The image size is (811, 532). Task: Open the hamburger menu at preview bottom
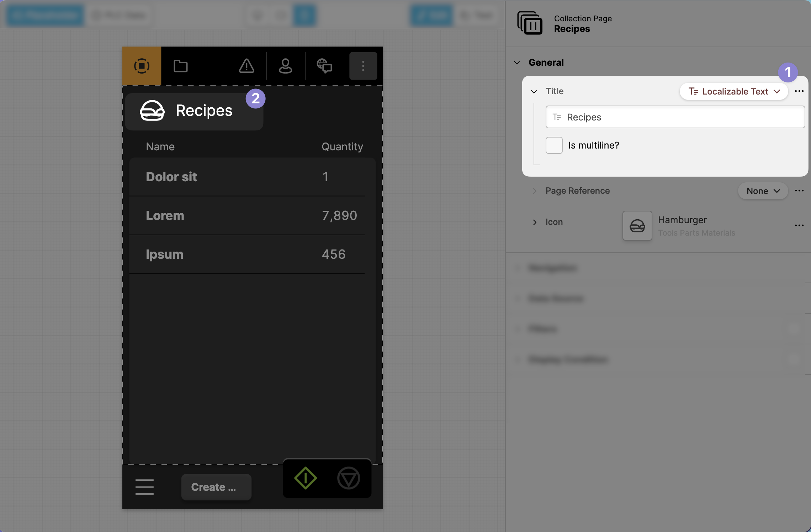[x=144, y=487]
